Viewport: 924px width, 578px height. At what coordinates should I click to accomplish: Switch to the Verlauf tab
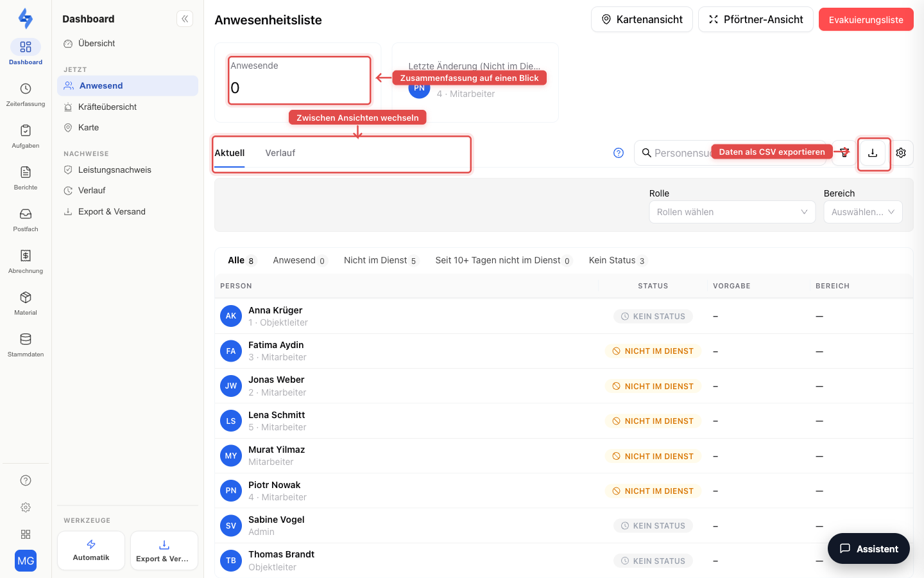coord(280,153)
